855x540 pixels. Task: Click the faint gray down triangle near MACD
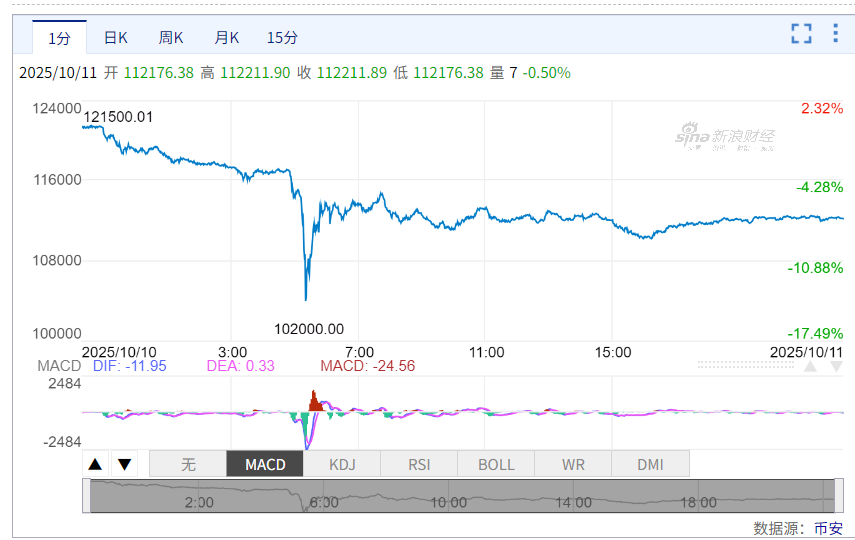click(x=836, y=367)
